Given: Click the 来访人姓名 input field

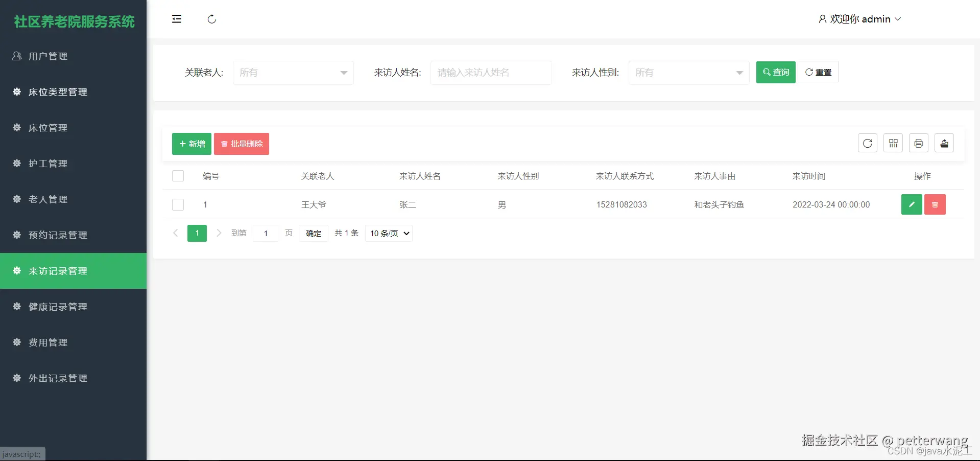Looking at the screenshot, I should click(491, 73).
